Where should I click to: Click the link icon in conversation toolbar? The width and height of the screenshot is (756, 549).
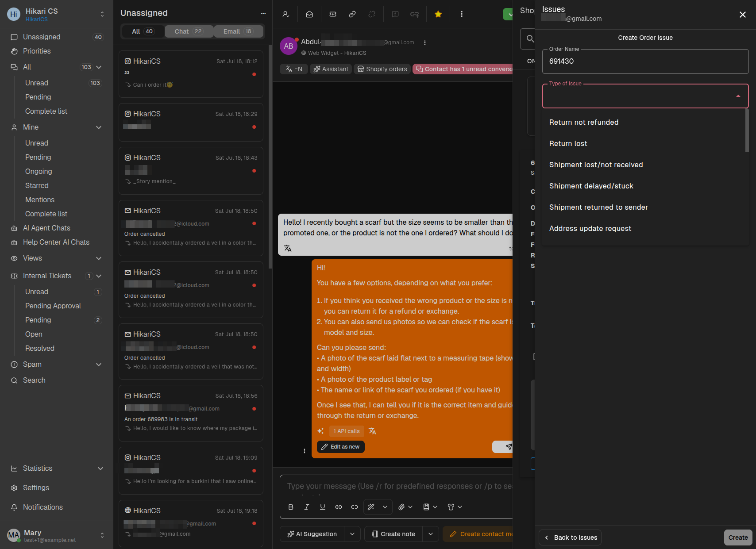pyautogui.click(x=352, y=14)
